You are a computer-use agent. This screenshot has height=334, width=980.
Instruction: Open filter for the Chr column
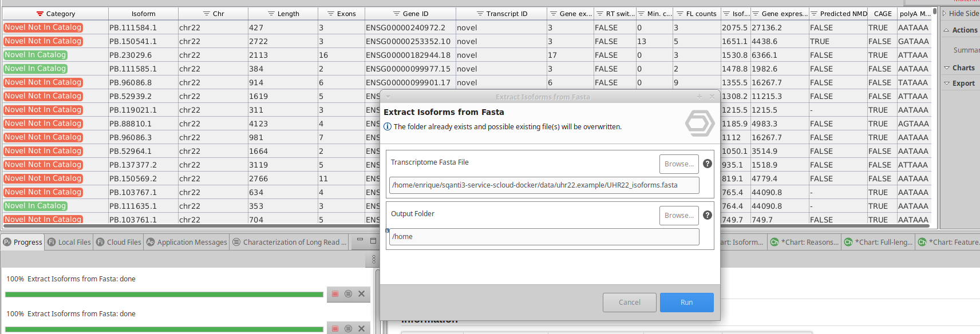207,14
